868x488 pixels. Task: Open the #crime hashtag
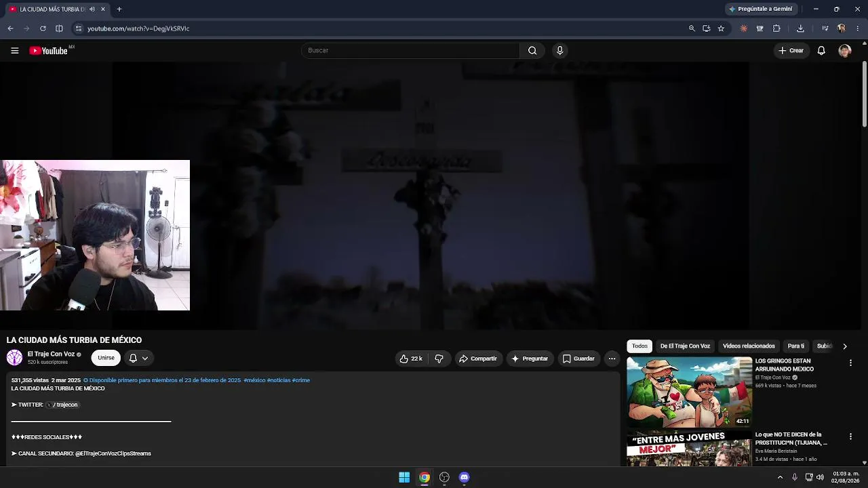tap(301, 380)
